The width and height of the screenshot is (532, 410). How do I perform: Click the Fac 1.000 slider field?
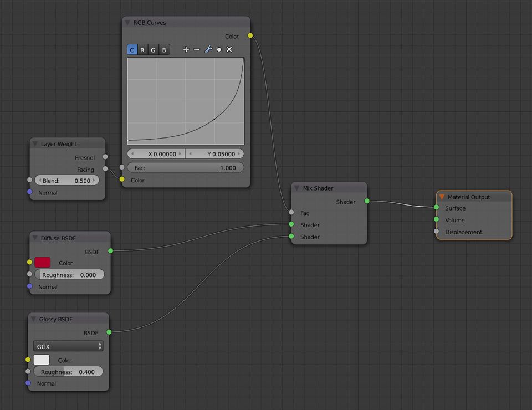click(x=185, y=167)
